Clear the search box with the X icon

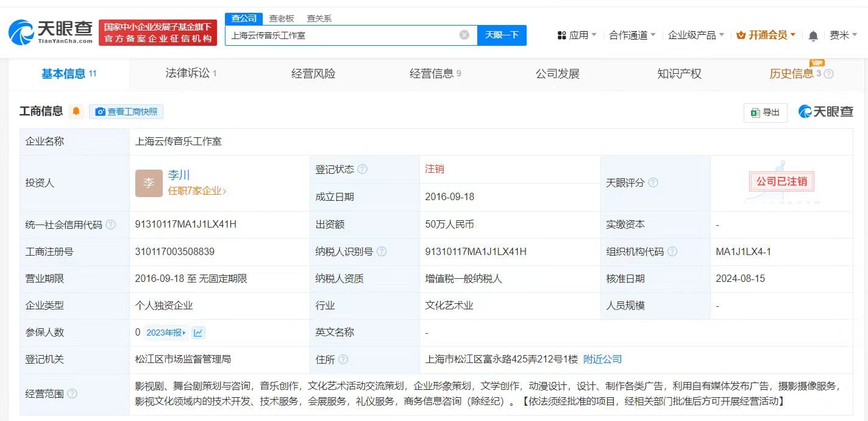tap(464, 35)
